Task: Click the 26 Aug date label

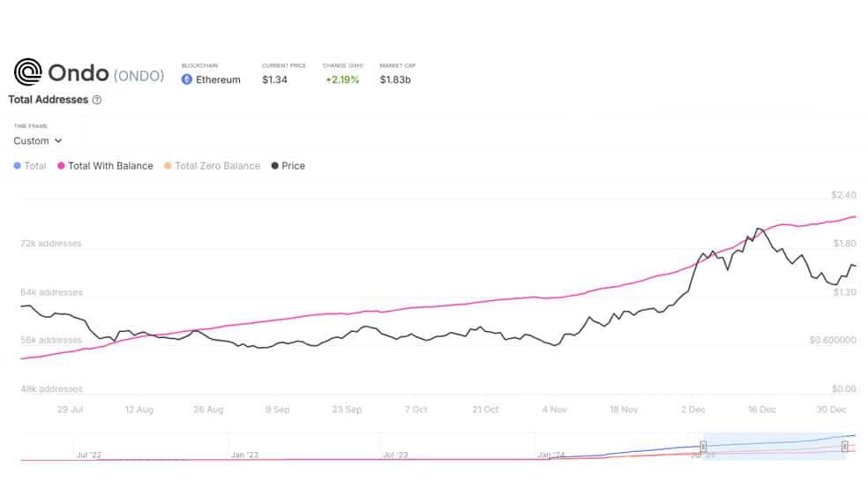Action: pyautogui.click(x=208, y=410)
